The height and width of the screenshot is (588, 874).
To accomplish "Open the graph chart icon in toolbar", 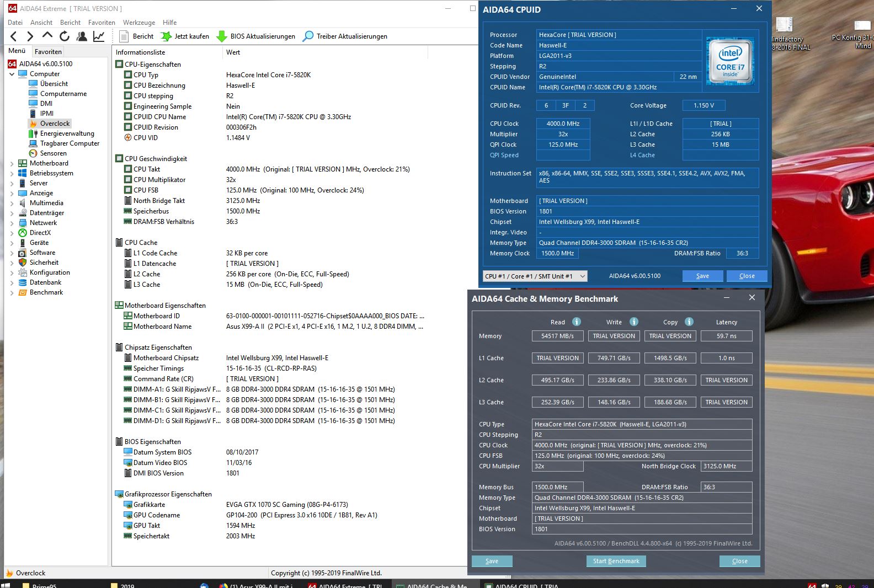I will click(x=99, y=36).
